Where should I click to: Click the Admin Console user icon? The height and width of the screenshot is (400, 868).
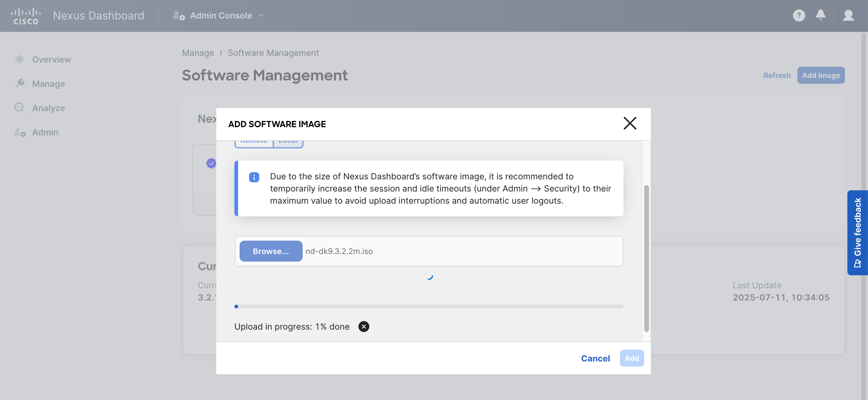tap(178, 15)
